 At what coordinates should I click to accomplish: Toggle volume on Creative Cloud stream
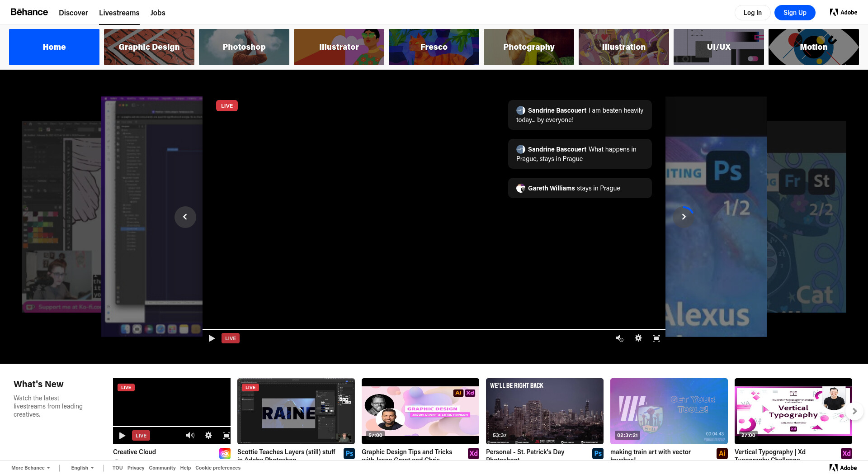point(190,436)
